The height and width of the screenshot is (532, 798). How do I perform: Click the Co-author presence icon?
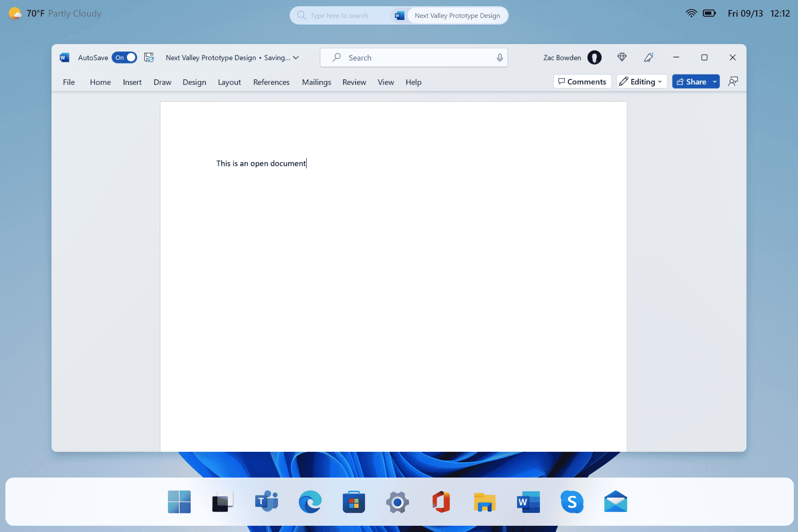pyautogui.click(x=733, y=82)
